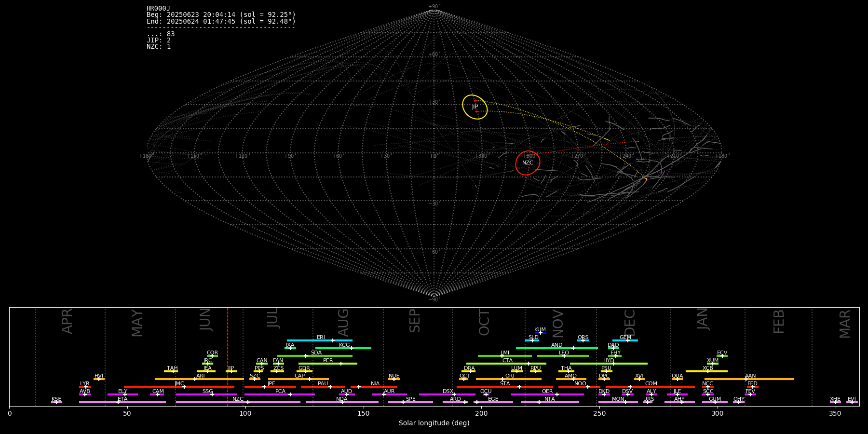Click the JRC shower label
The height and width of the screenshot is (434, 868).
[x=207, y=361]
